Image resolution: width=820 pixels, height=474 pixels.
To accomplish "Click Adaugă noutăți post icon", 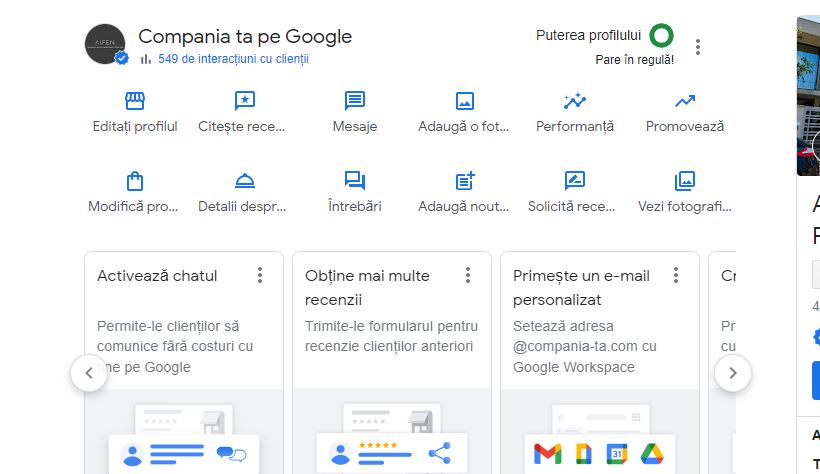I will 464,181.
